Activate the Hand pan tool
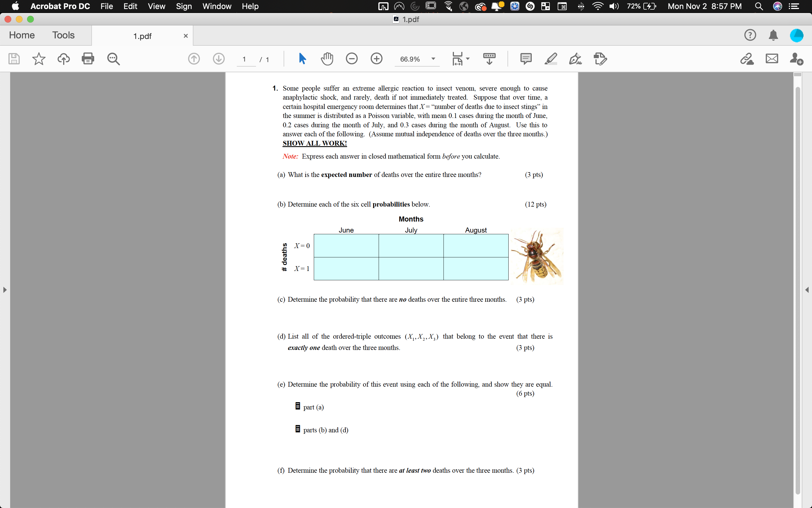812x508 pixels. point(327,59)
